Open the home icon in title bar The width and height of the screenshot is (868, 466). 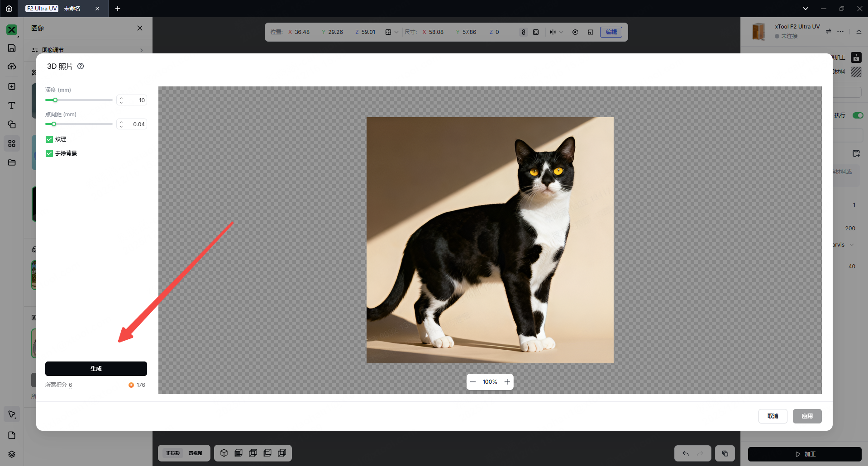9,9
